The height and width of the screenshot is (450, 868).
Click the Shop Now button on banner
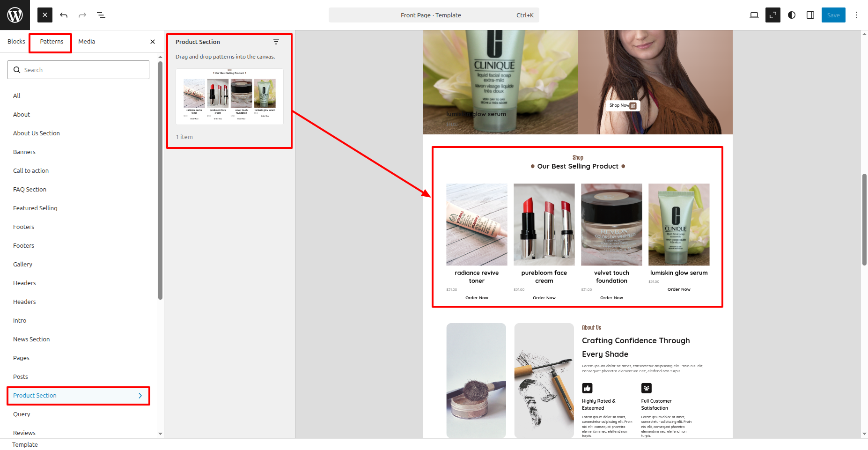click(622, 105)
